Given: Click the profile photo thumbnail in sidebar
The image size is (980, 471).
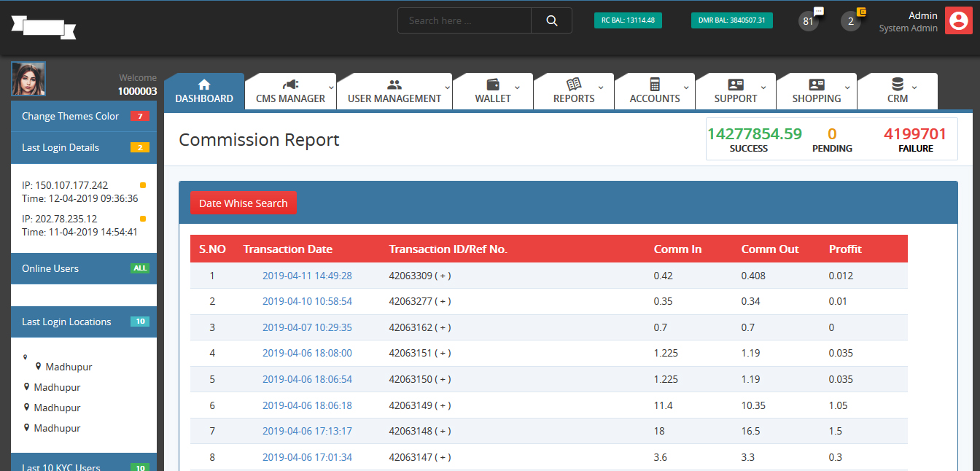Looking at the screenshot, I should pyautogui.click(x=28, y=79).
